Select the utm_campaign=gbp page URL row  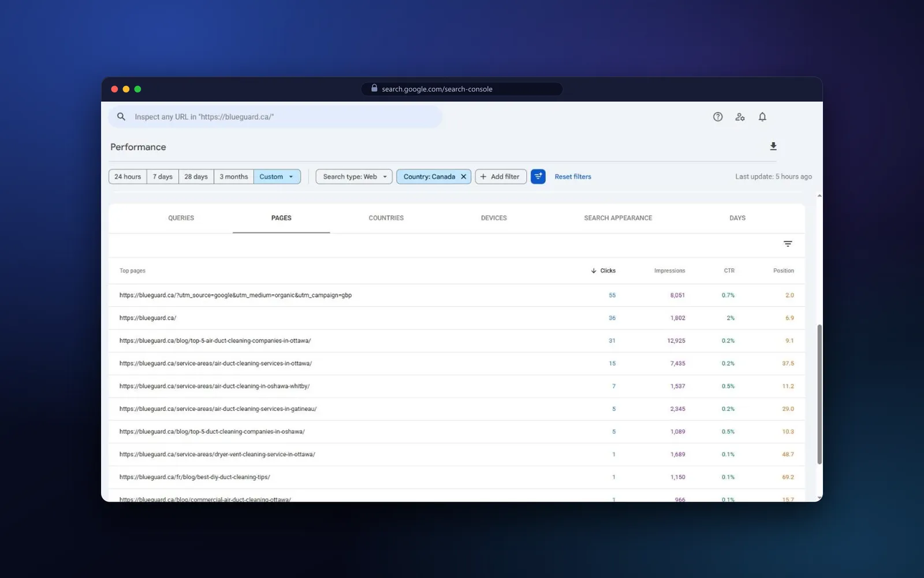457,295
